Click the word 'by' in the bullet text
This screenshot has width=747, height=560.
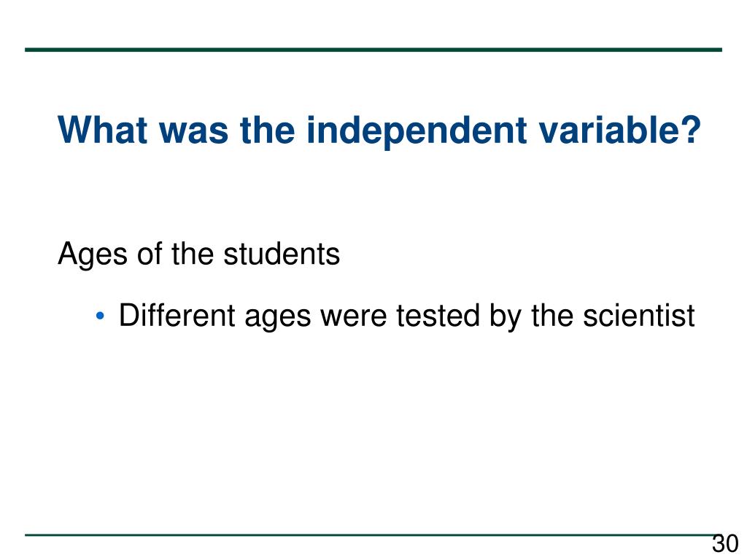505,318
